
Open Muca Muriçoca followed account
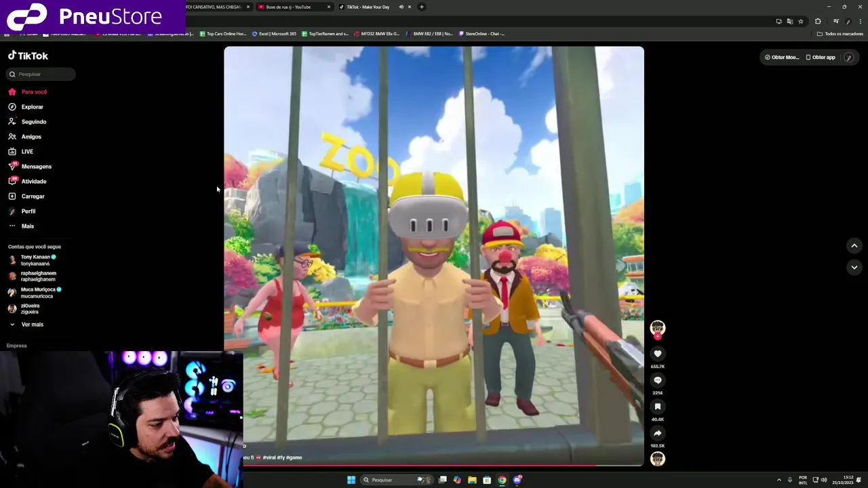pyautogui.click(x=35, y=292)
